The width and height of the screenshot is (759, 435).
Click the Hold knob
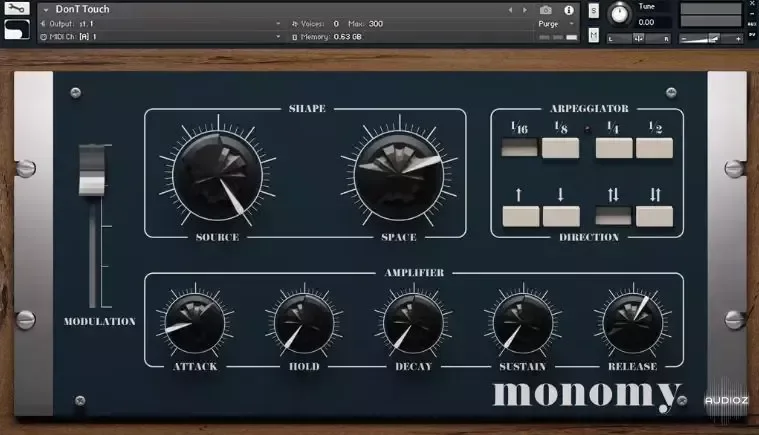[304, 324]
